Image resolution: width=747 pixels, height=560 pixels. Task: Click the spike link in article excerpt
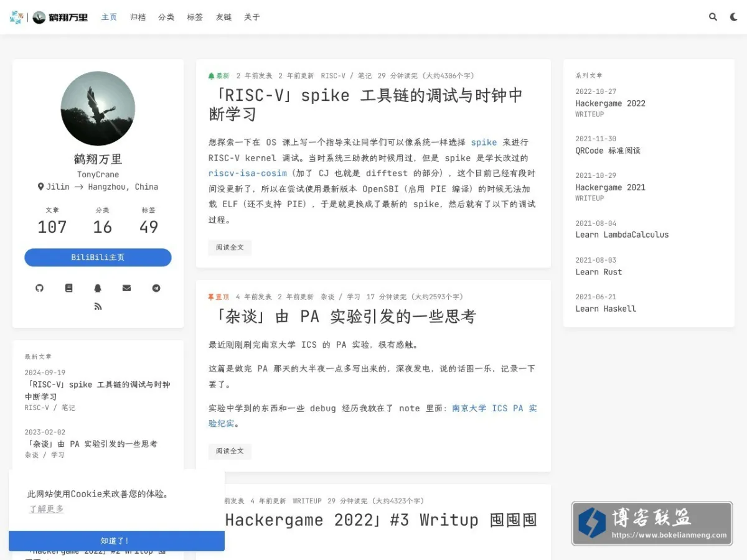[x=484, y=142]
